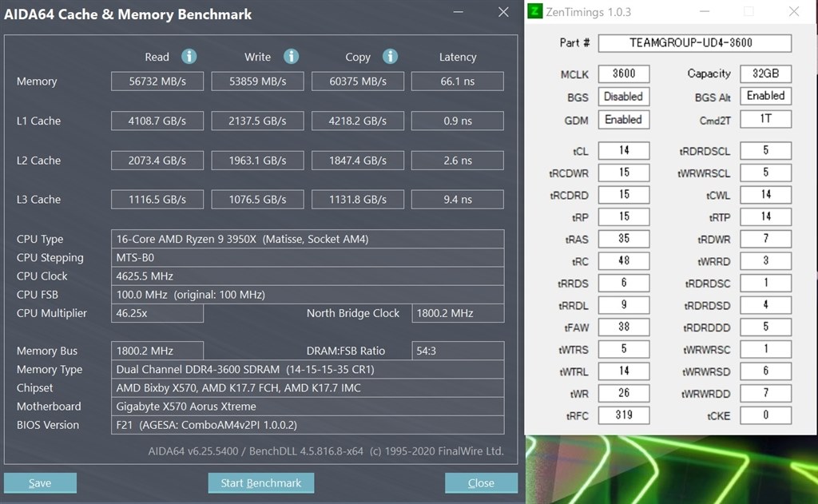The height and width of the screenshot is (504, 818).
Task: Select L1 Cache Read 4108.7 GB/s
Action: click(x=157, y=121)
